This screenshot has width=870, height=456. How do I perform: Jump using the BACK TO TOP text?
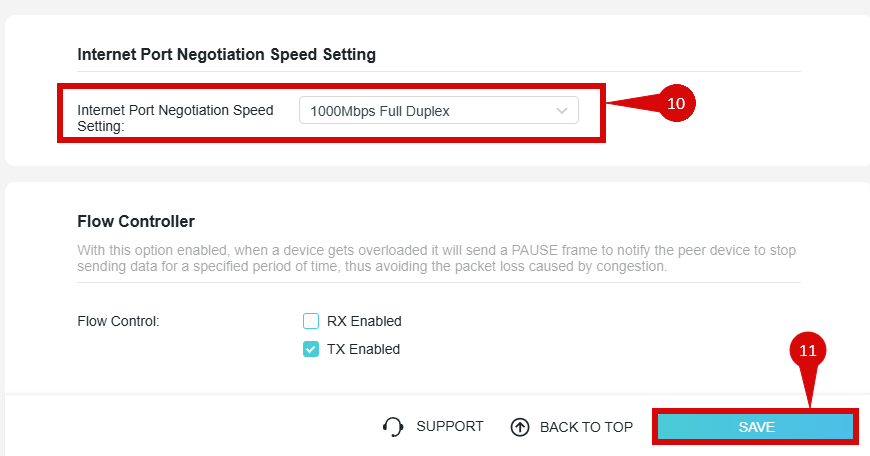[x=586, y=427]
